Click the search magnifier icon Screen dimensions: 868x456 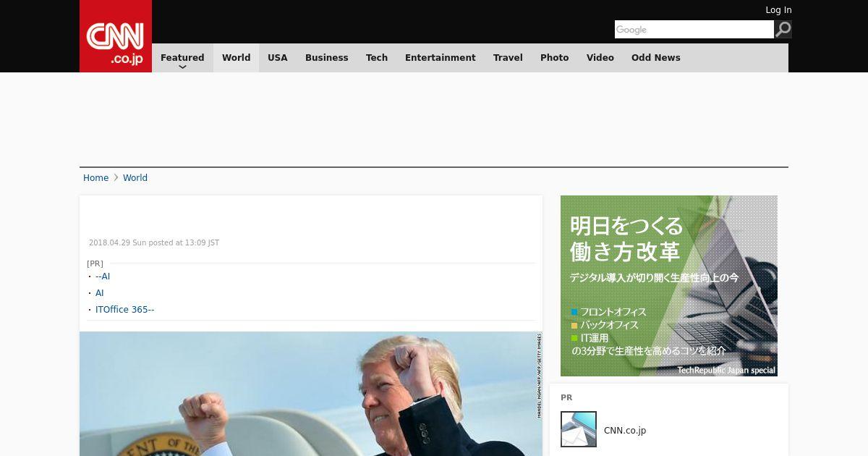point(783,29)
